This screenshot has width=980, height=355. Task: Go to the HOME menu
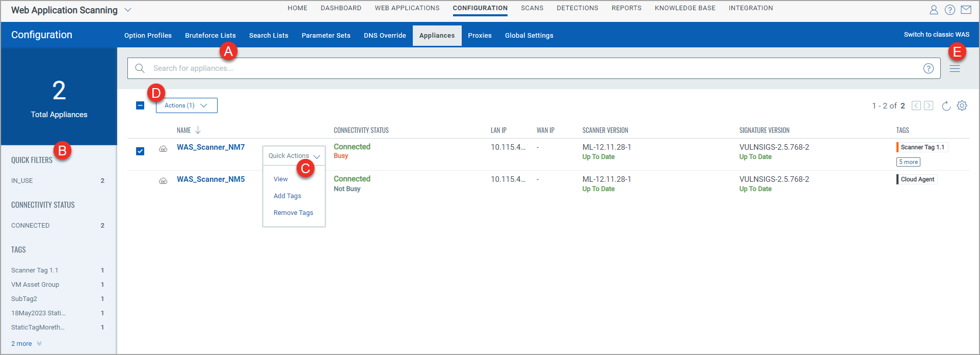pos(298,8)
